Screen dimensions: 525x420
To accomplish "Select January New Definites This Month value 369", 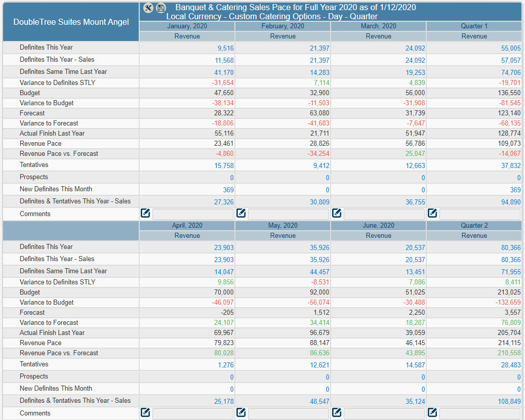I will tap(228, 190).
